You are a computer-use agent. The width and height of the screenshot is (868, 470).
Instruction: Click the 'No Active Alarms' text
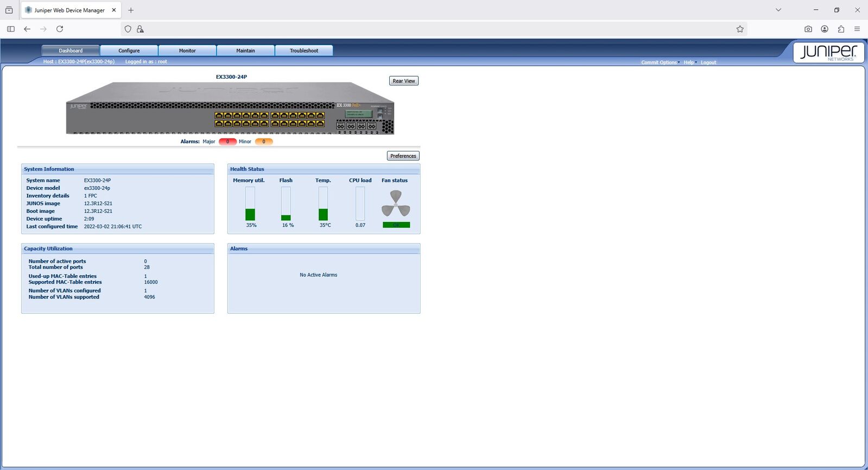click(319, 275)
